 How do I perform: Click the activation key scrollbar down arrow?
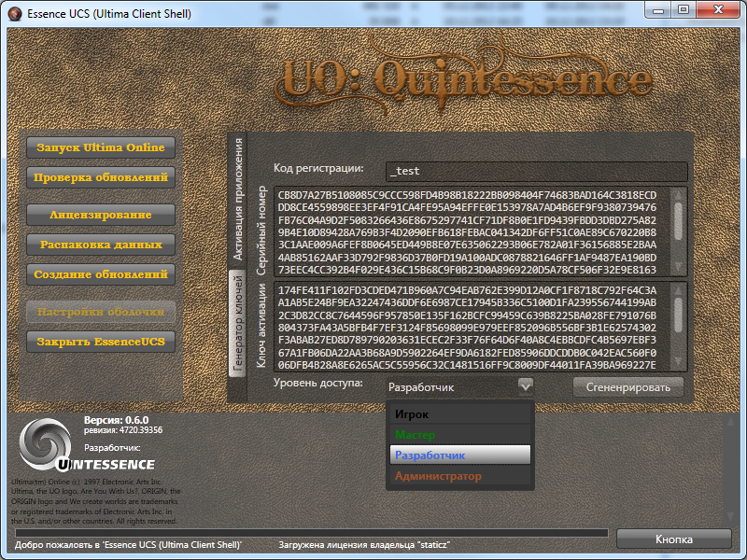(679, 362)
